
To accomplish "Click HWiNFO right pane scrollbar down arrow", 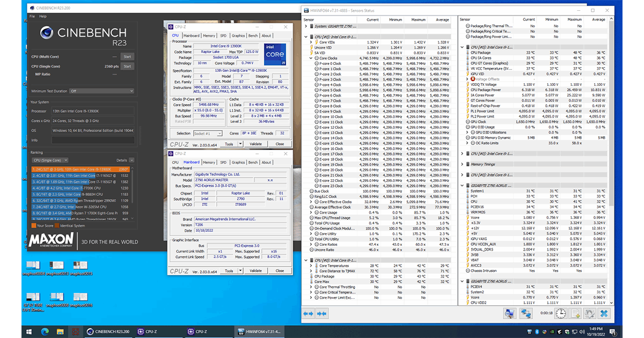I will point(610,303).
